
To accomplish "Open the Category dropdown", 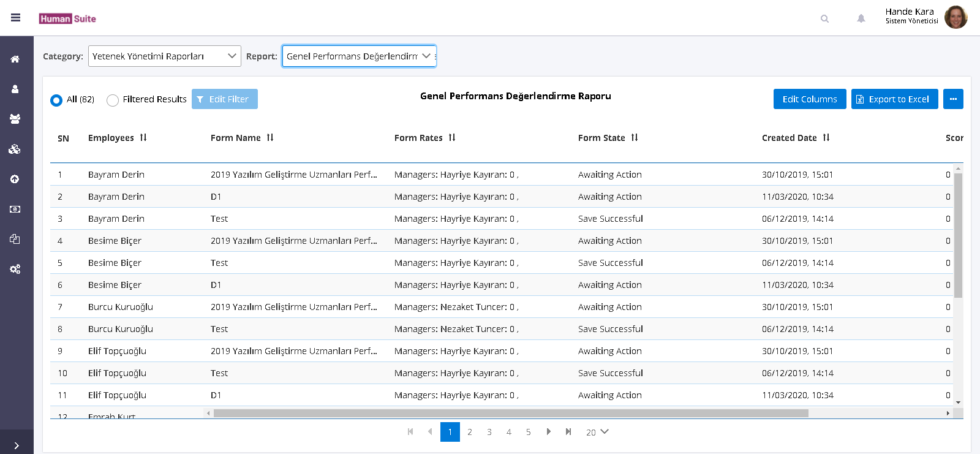I will (164, 56).
